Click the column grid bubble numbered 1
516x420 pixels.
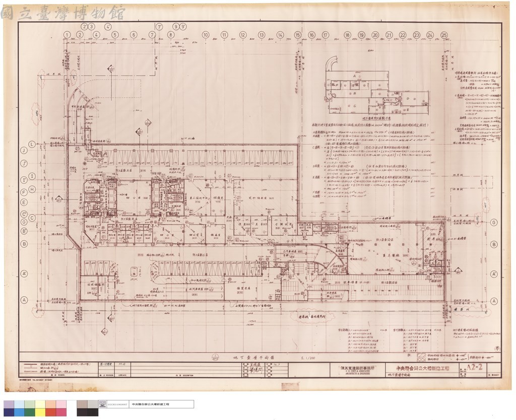(67, 35)
